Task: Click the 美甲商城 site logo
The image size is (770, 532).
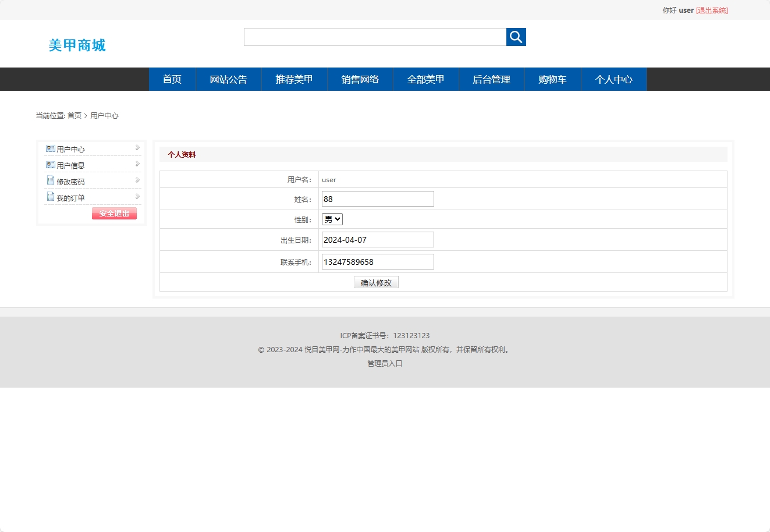Action: pyautogui.click(x=77, y=46)
